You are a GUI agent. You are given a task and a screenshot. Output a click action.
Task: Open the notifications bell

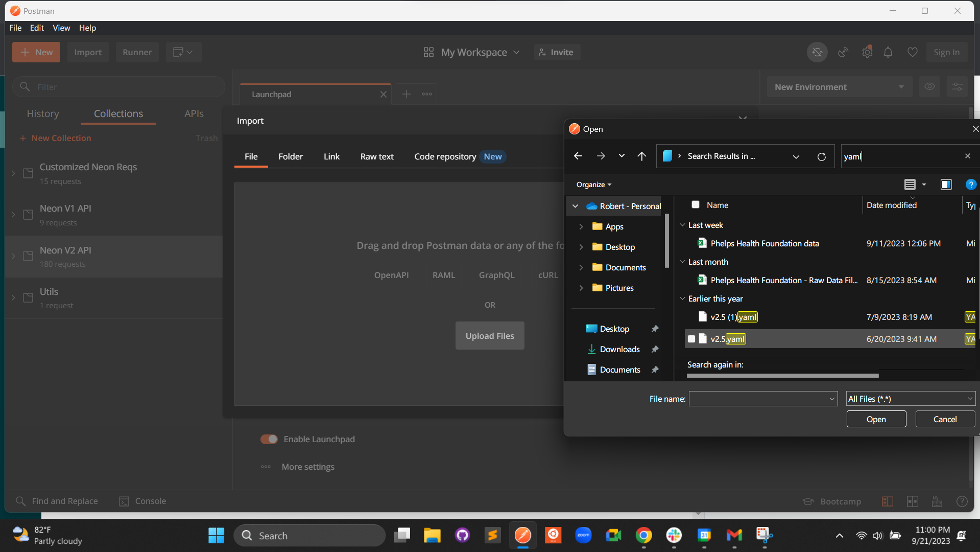889,52
